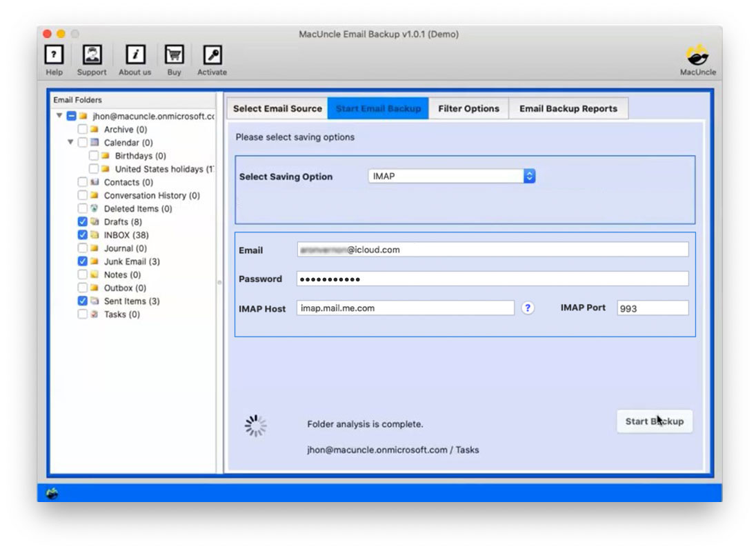The width and height of the screenshot is (756, 551).
Task: Select the Buy shopping cart icon
Action: [x=174, y=55]
